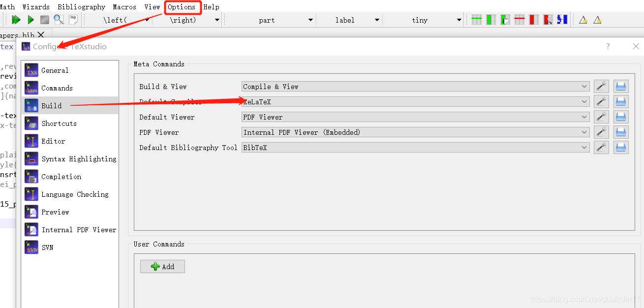Image resolution: width=644 pixels, height=308 pixels.
Task: Select Editor in the config sidebar
Action: tap(70, 141)
